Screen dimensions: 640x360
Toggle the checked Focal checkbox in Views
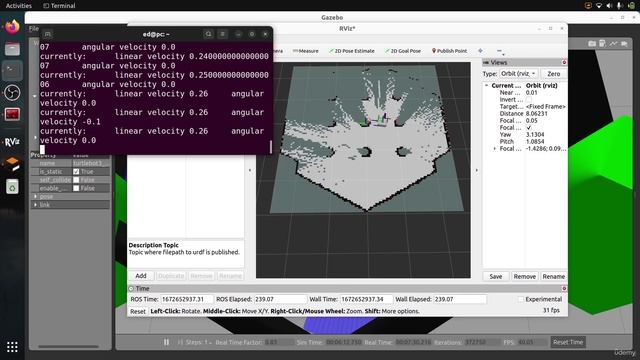coord(529,128)
